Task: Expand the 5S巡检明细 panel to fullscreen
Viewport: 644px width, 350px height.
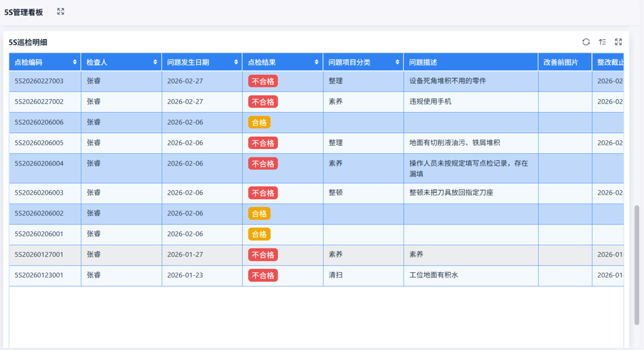Action: [618, 42]
